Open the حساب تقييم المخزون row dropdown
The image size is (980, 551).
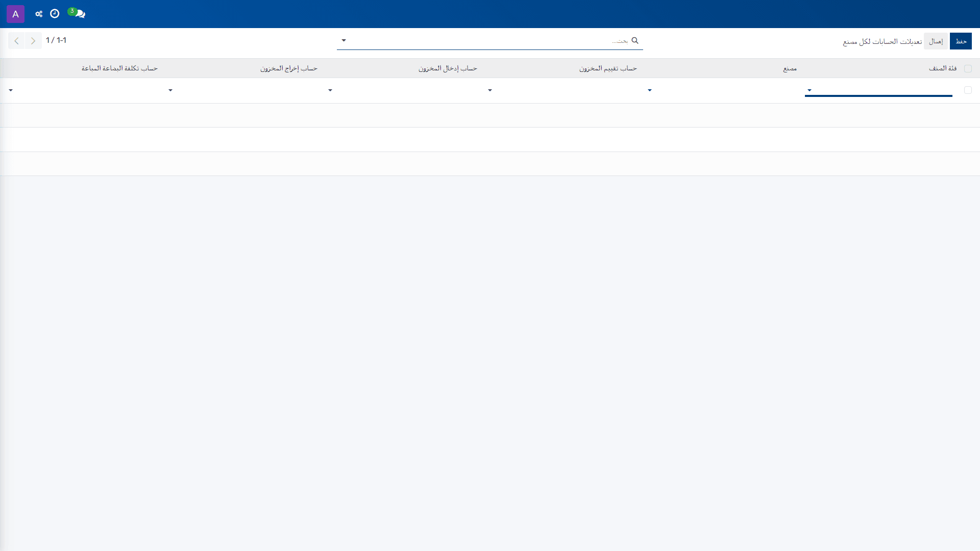pyautogui.click(x=490, y=90)
